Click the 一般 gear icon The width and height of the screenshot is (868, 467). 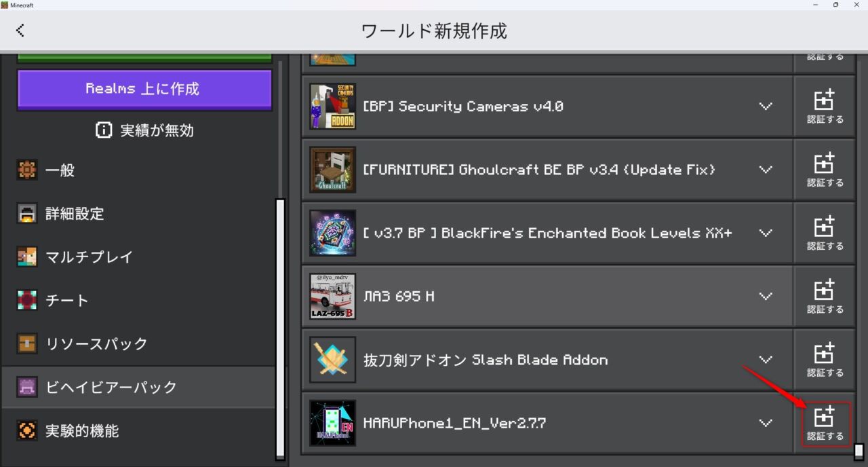coord(27,170)
